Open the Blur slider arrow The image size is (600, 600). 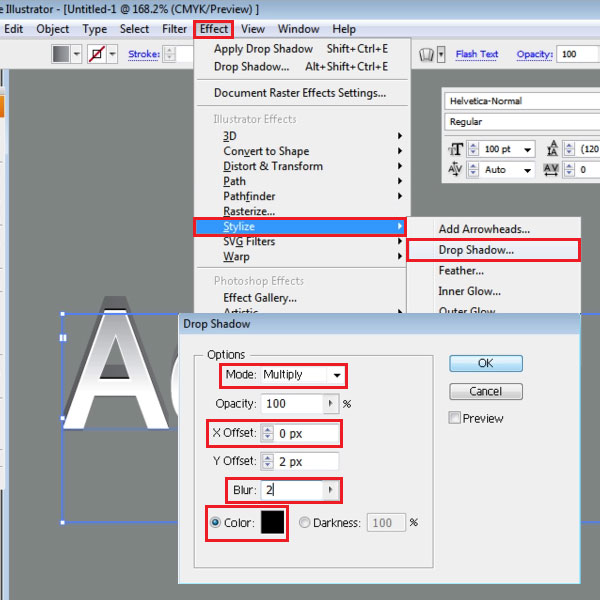tap(331, 490)
